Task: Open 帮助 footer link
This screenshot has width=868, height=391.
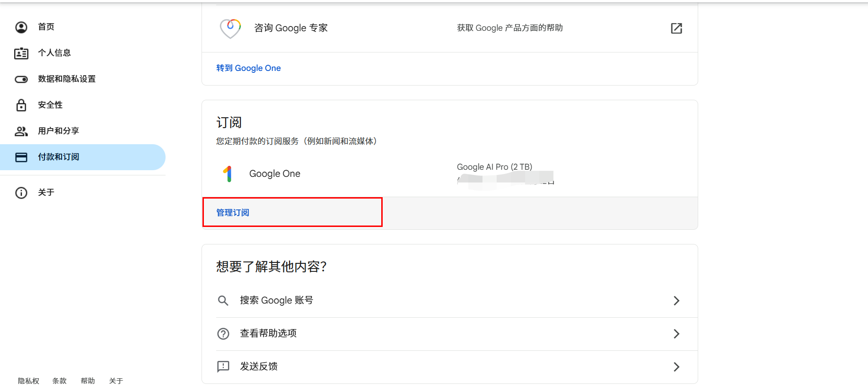Action: pos(88,381)
